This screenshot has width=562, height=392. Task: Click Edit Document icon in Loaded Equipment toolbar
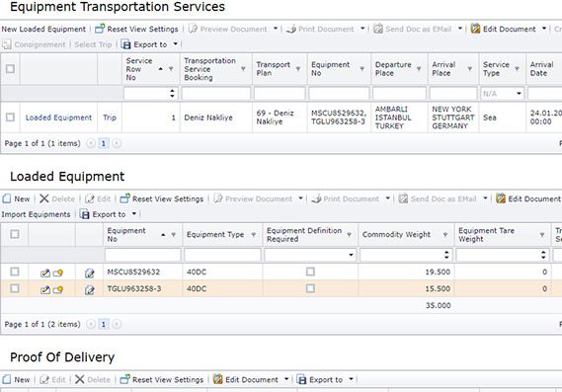[x=501, y=198]
